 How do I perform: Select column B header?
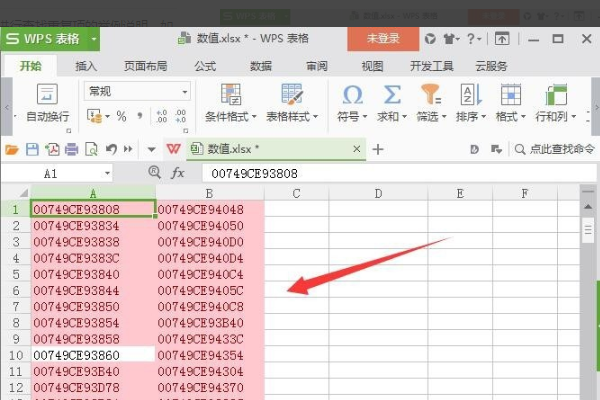coord(209,193)
